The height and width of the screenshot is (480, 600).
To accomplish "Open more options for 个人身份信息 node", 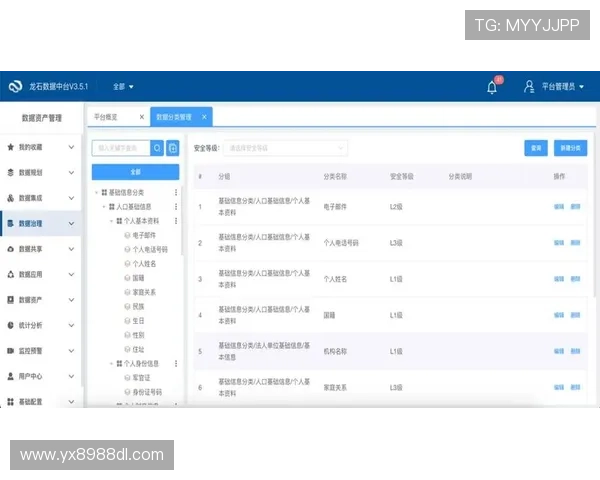I will (176, 363).
